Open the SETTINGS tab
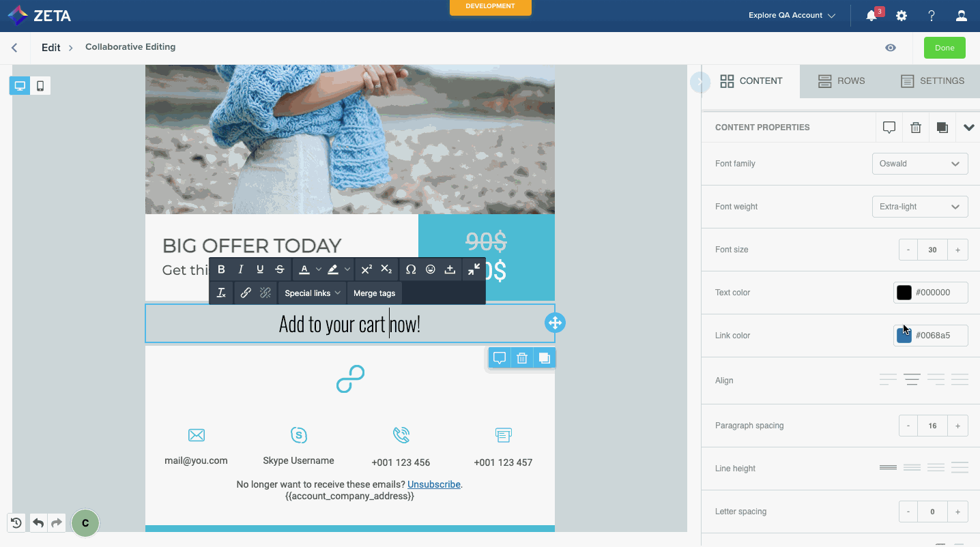 932,81
